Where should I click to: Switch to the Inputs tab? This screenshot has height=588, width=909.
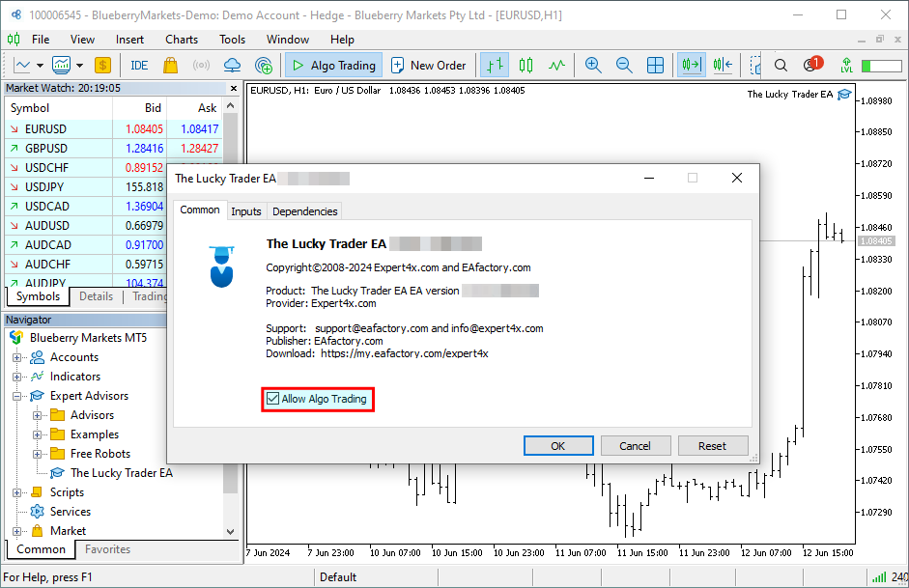coord(246,211)
